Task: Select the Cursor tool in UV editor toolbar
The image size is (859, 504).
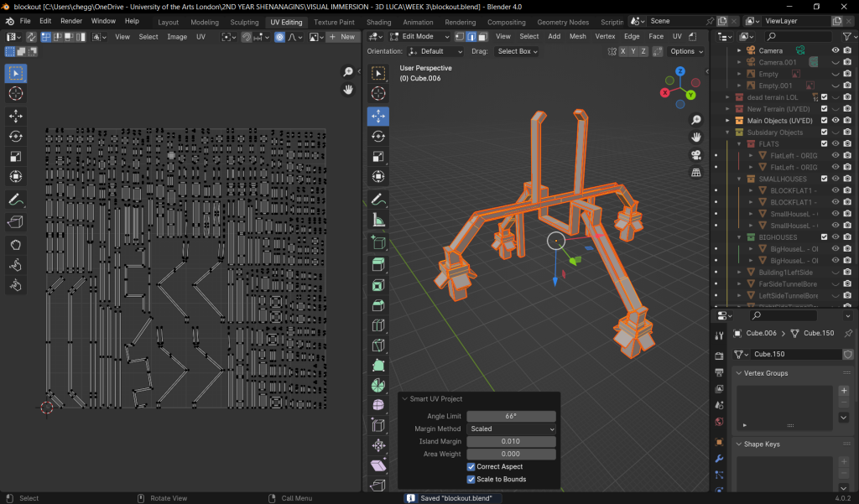Action: click(x=15, y=94)
